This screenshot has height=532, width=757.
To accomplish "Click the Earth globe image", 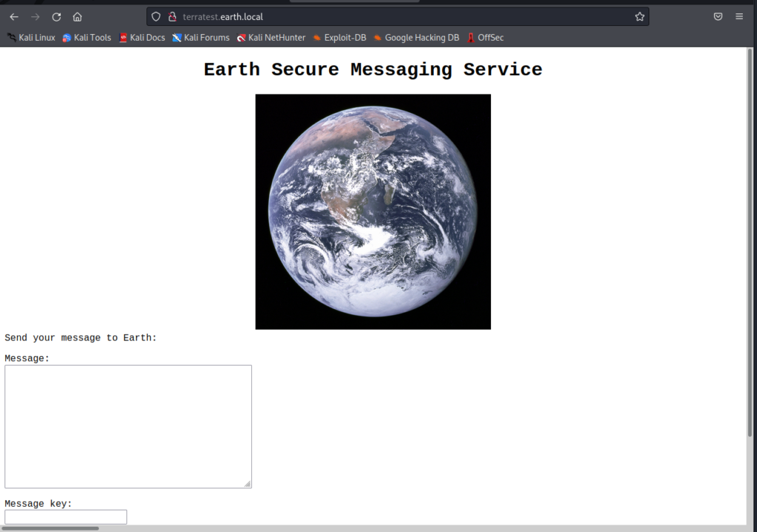I will click(x=373, y=212).
